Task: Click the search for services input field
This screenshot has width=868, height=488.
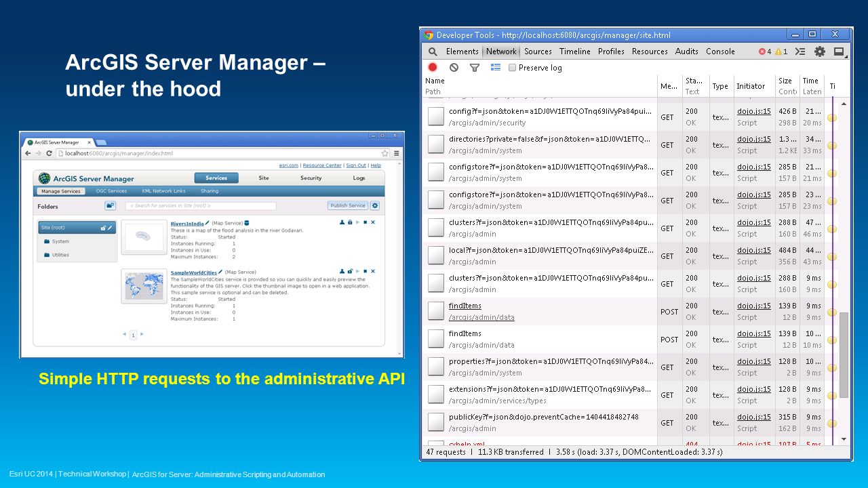Action: point(202,205)
